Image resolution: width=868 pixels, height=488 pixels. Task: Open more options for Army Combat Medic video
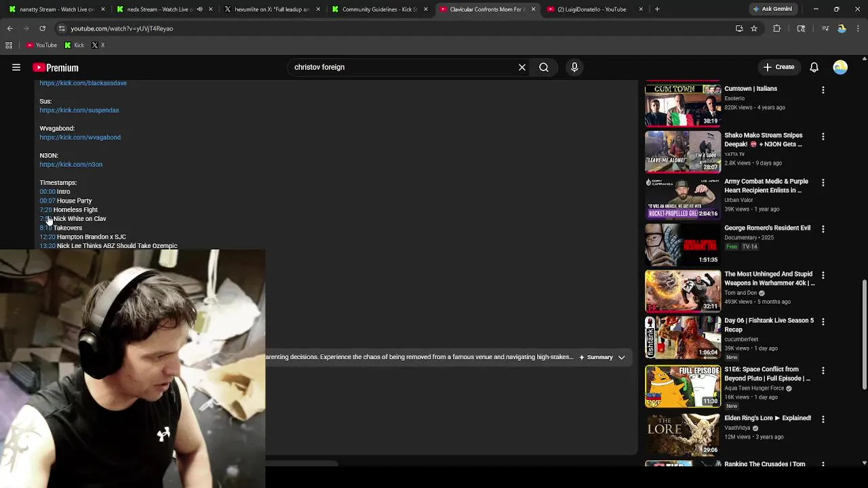coord(823,182)
